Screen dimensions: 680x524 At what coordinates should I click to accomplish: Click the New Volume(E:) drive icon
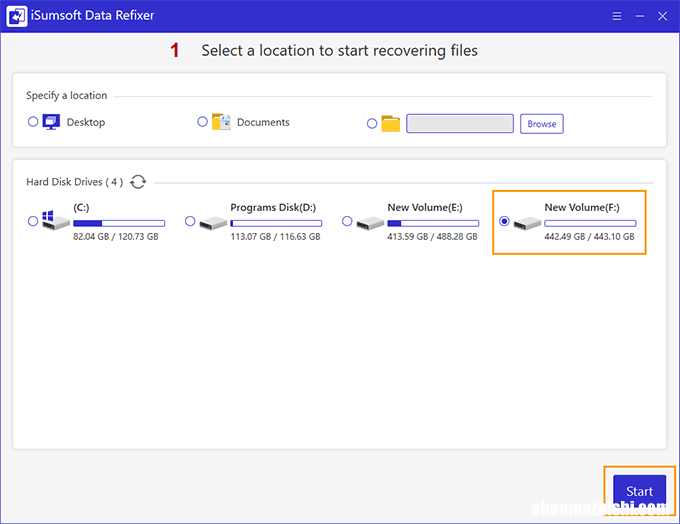pos(369,222)
